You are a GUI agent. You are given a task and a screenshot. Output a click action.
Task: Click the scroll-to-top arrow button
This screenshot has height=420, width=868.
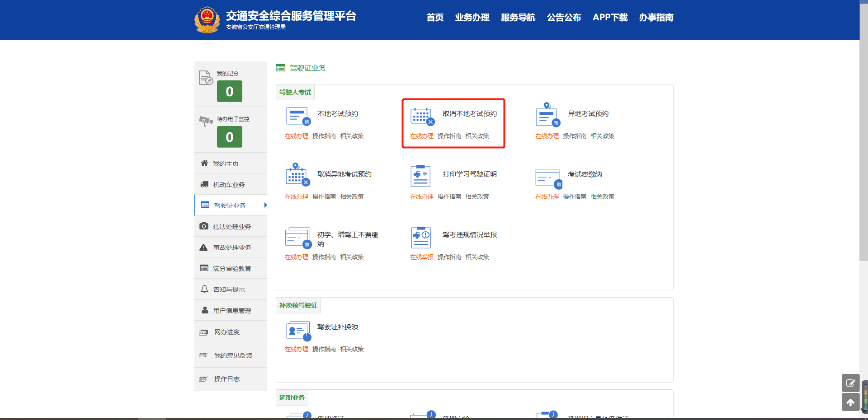point(850,402)
